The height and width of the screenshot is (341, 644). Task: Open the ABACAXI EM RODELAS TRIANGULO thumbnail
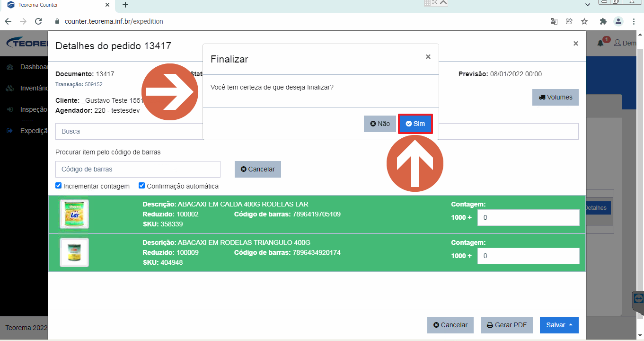coord(74,252)
